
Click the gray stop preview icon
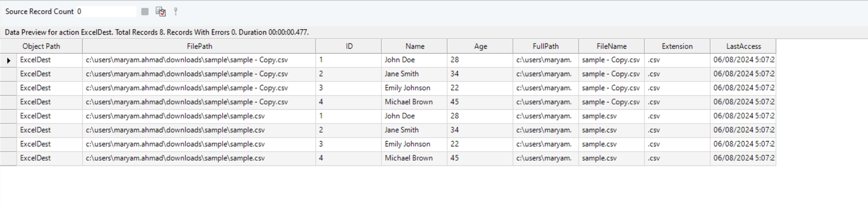145,11
